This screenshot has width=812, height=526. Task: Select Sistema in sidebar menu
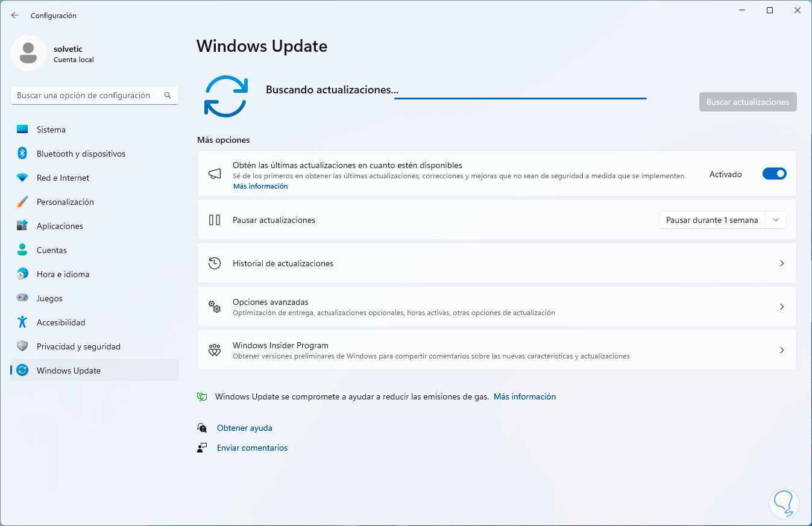coord(95,130)
